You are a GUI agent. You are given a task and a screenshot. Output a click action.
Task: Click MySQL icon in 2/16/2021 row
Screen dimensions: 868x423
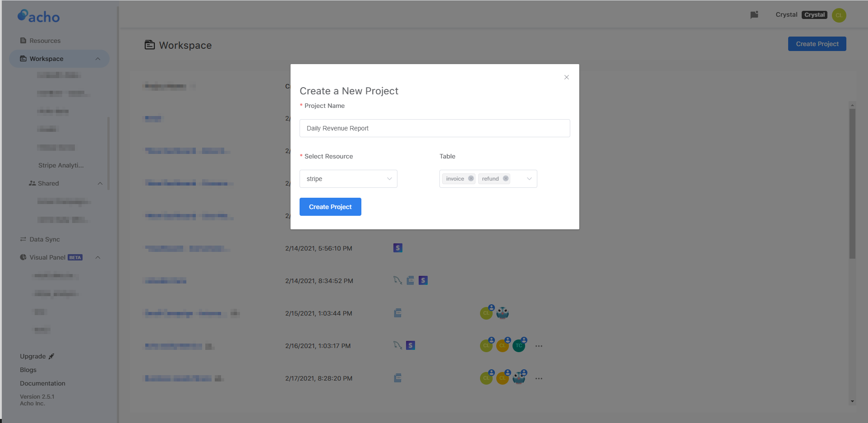(x=397, y=345)
